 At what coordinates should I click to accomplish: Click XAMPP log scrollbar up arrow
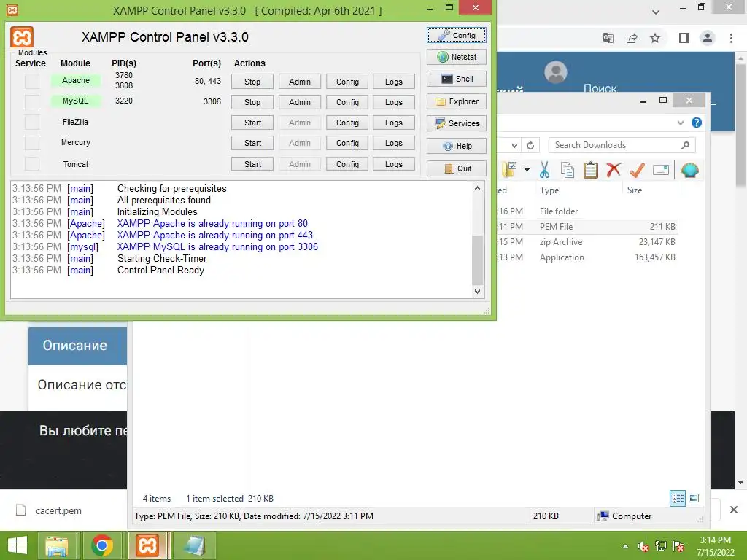pos(477,189)
